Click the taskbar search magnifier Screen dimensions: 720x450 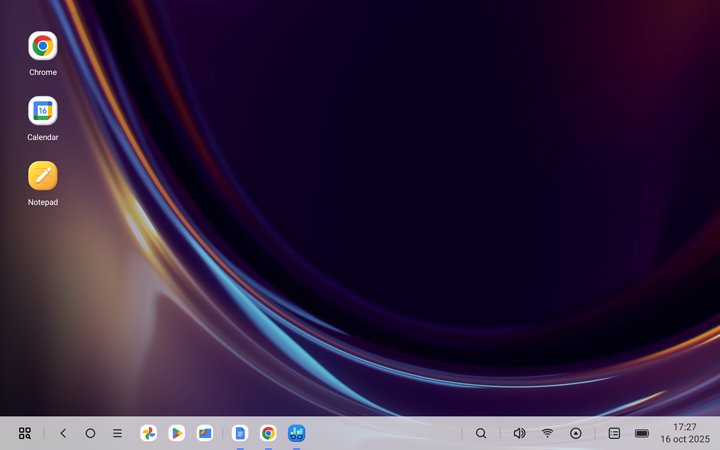481,433
